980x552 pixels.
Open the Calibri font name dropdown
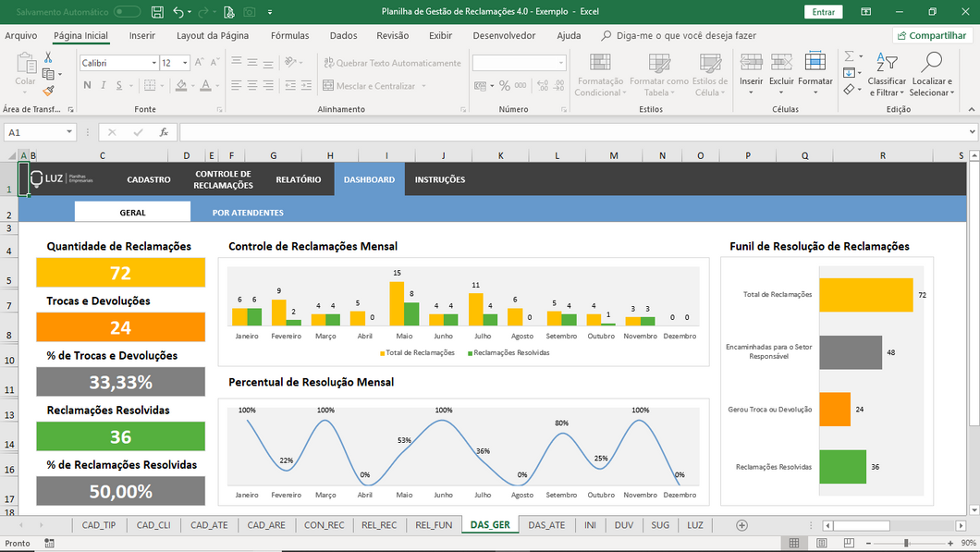pyautogui.click(x=153, y=63)
